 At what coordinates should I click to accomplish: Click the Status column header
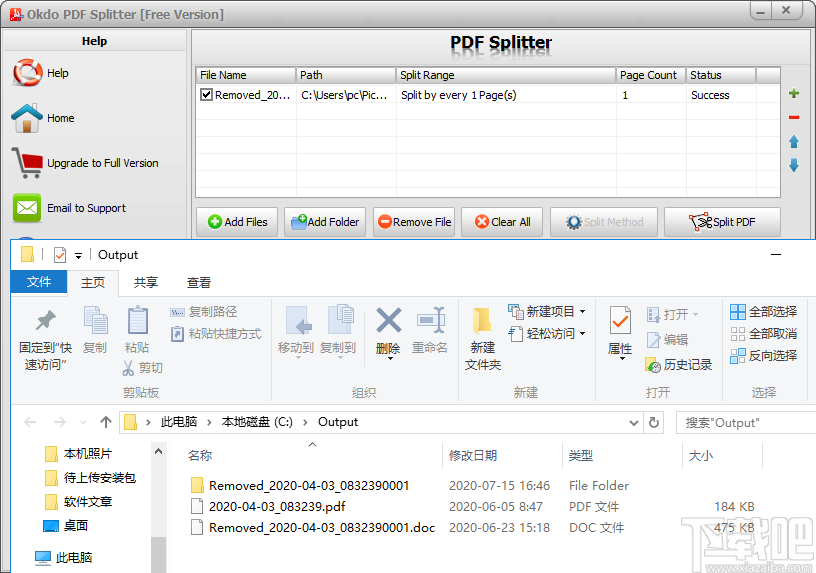pos(721,75)
